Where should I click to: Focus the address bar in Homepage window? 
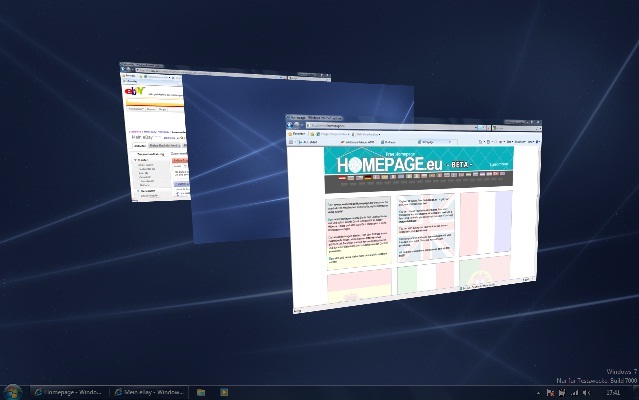click(x=391, y=126)
